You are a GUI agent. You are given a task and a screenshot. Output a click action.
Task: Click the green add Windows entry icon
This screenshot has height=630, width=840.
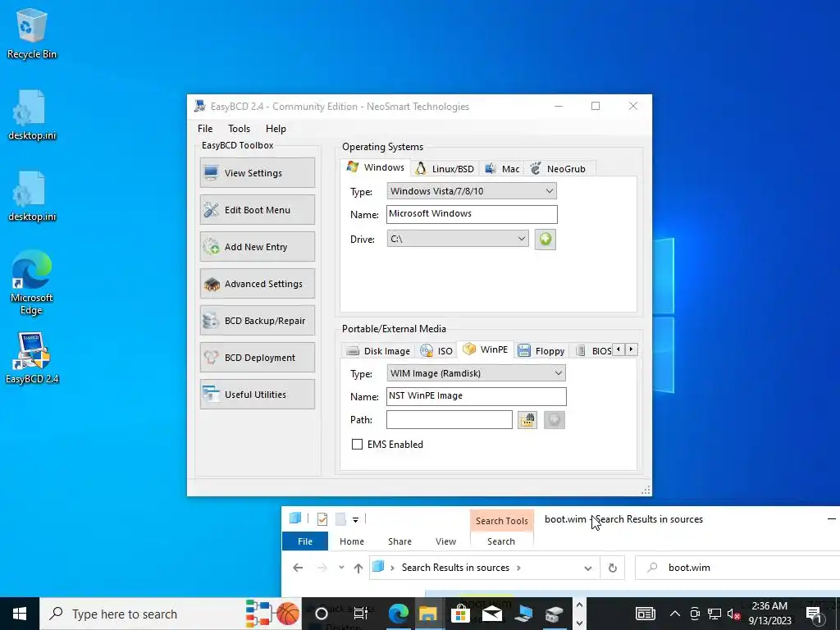546,239
